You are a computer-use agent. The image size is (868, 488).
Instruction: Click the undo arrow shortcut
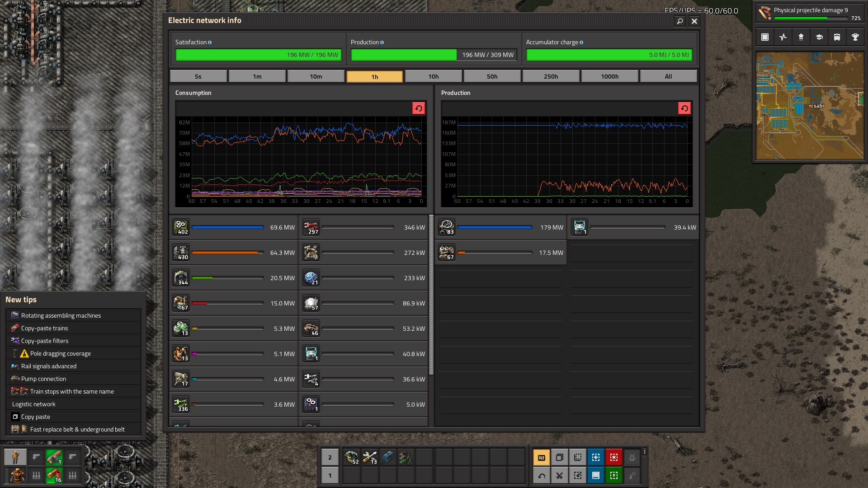541,475
